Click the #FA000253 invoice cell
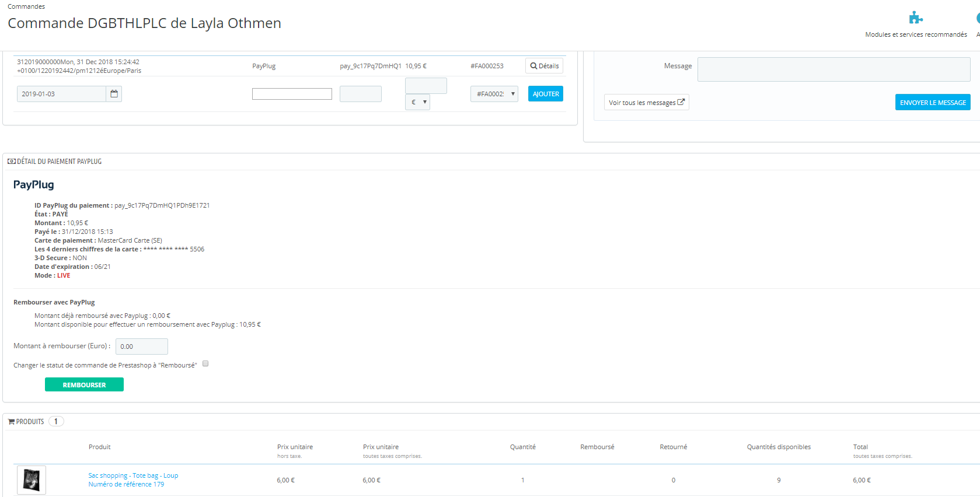980x497 pixels. (487, 66)
